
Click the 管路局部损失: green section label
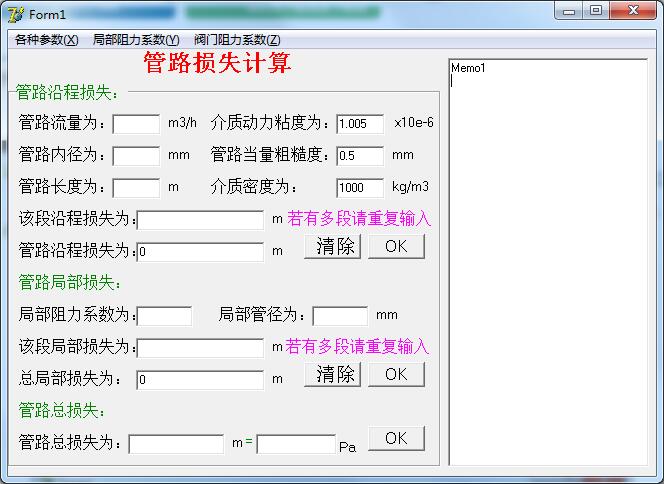pyautogui.click(x=70, y=282)
